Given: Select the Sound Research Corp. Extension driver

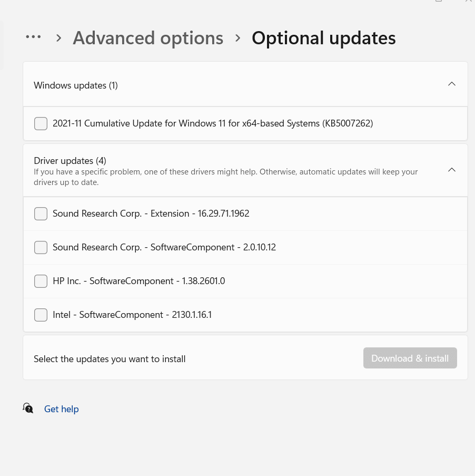Looking at the screenshot, I should [41, 213].
